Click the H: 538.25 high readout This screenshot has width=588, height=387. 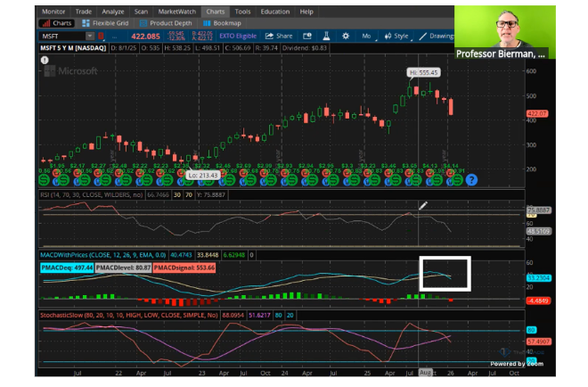click(x=177, y=48)
